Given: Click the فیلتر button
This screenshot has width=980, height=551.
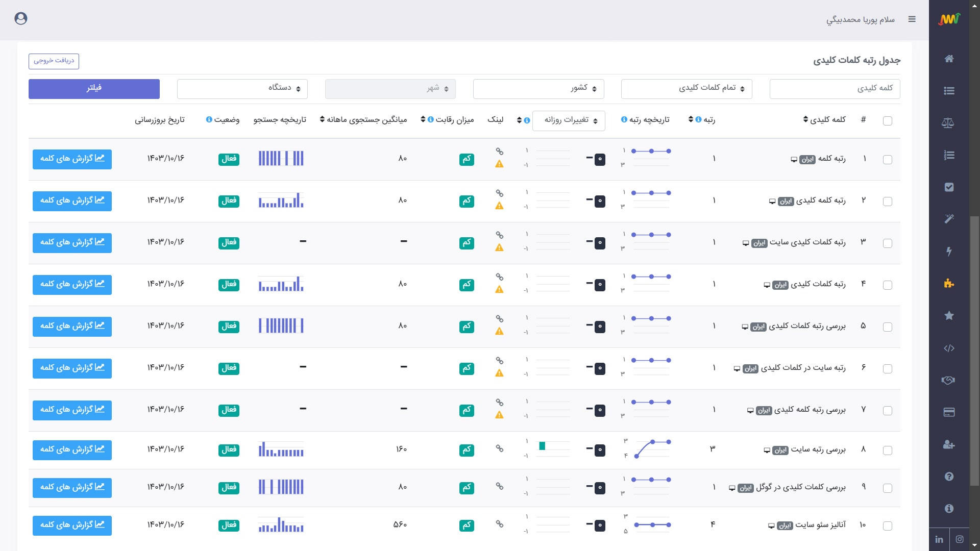Looking at the screenshot, I should 94,89.
